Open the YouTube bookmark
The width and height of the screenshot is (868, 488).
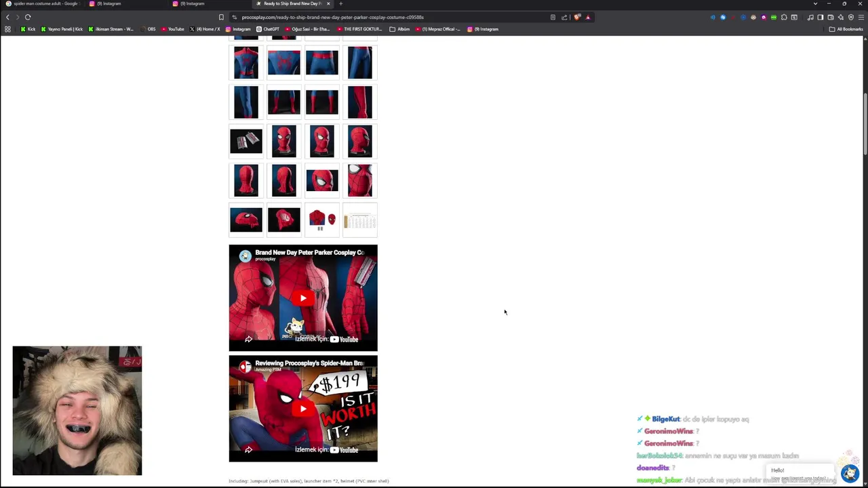coord(173,29)
